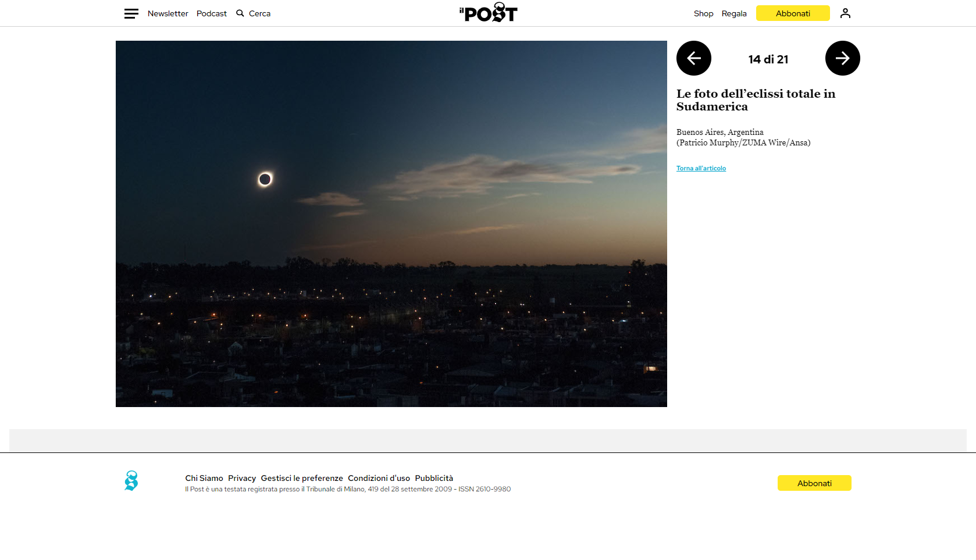Open the user account icon
Image resolution: width=976 pixels, height=560 pixels.
pyautogui.click(x=845, y=13)
